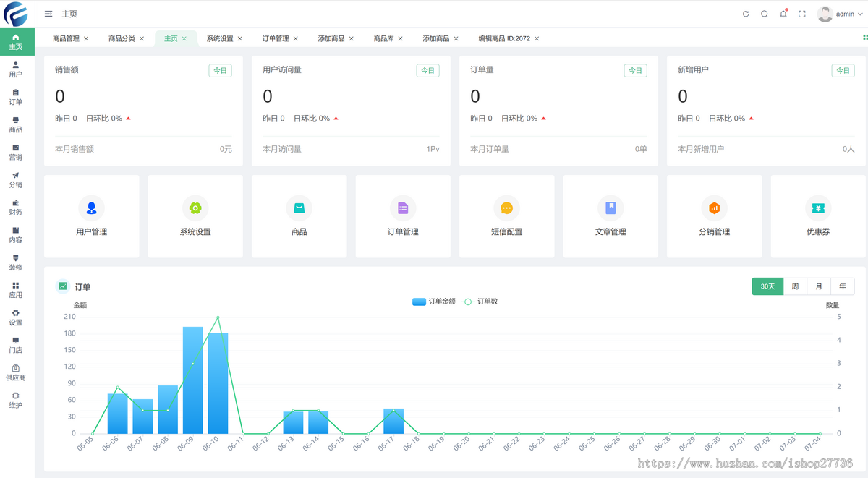Close the 商品分类 tab
Screen dimensions: 868x478
pos(142,38)
